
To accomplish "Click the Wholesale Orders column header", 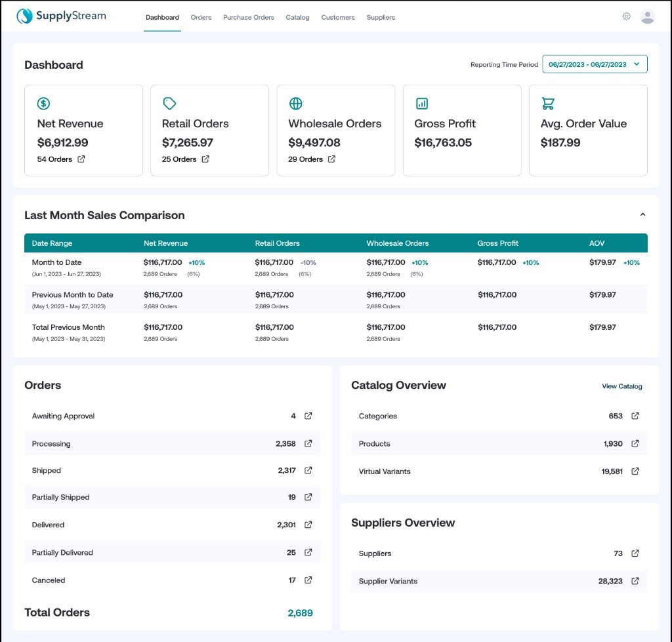I will coord(397,243).
